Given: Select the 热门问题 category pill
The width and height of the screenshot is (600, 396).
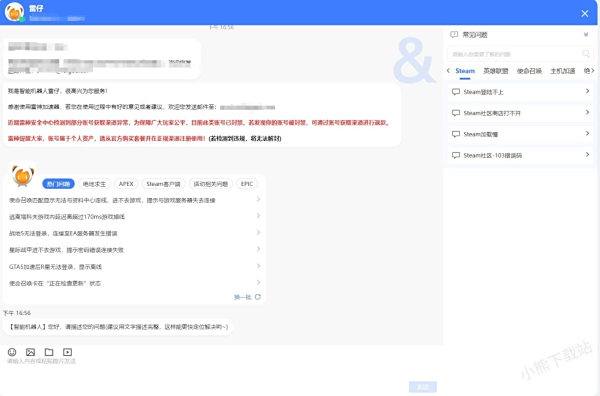Looking at the screenshot, I should 58,184.
